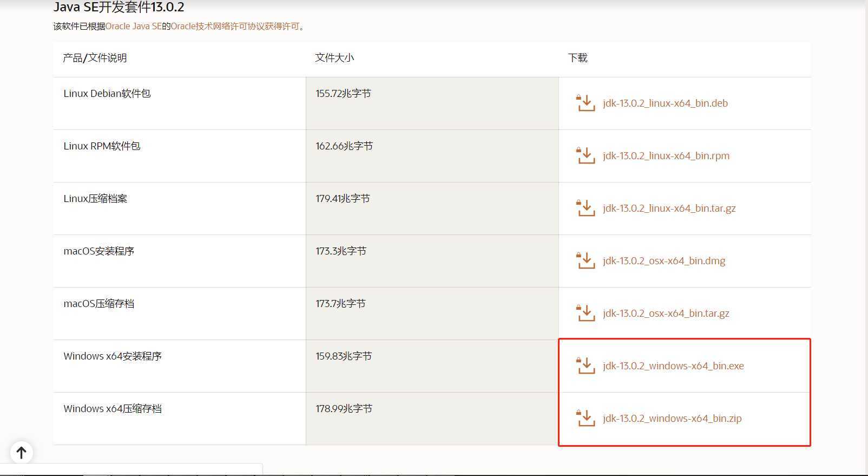Select the macOS安装程序 row label
This screenshot has width=868, height=476.
click(x=99, y=251)
